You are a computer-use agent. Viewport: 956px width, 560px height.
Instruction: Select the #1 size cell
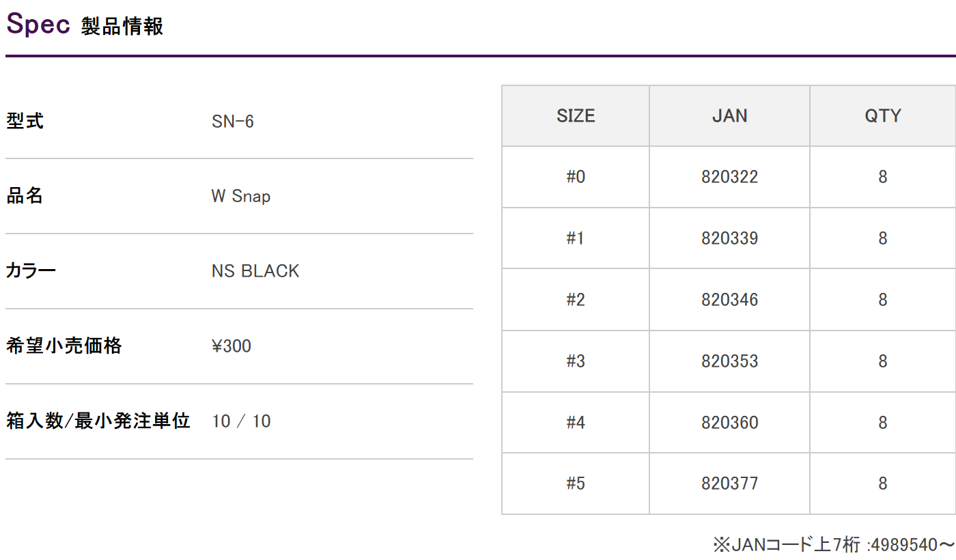click(x=576, y=238)
